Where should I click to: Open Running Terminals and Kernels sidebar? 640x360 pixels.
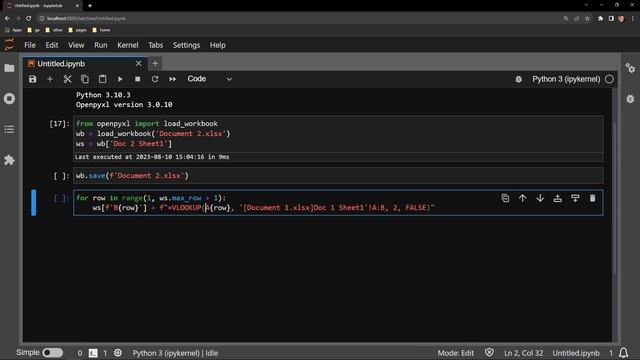coord(9,99)
